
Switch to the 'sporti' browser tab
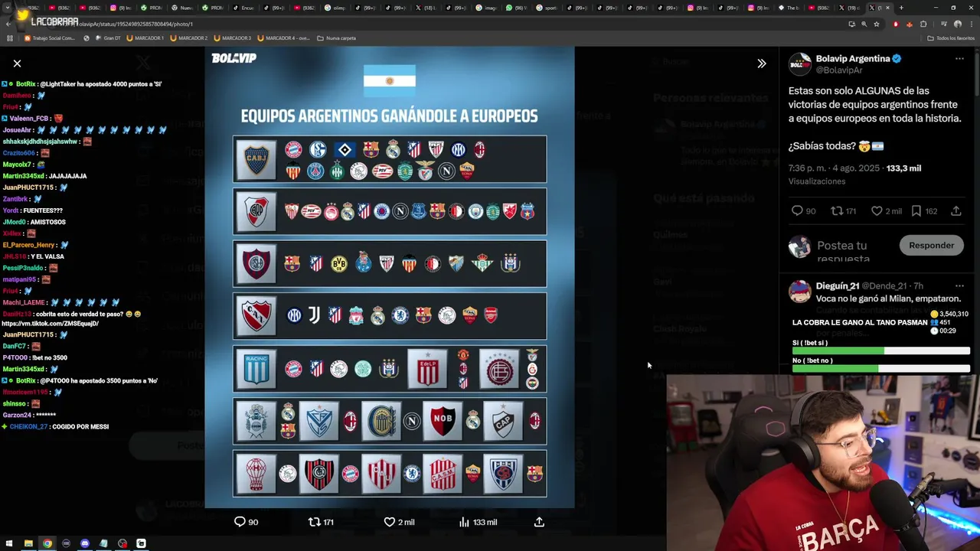(547, 8)
